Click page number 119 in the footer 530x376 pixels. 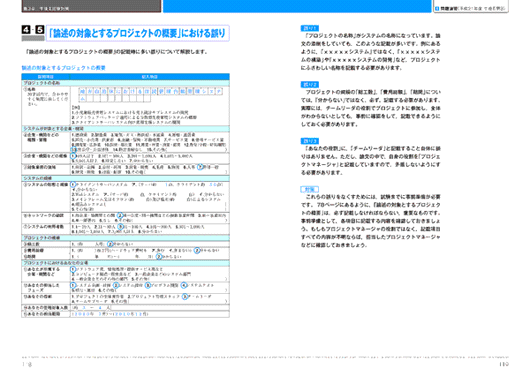click(504, 365)
